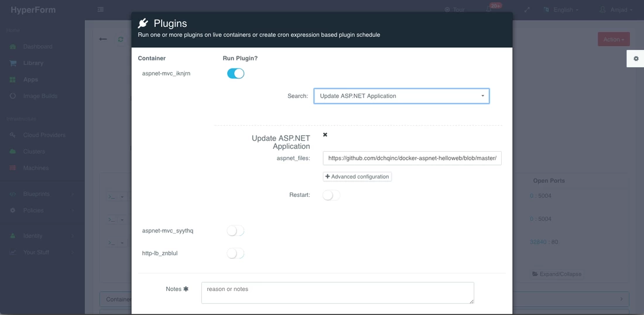Click the Apps grid icon
644x315 pixels.
[13, 80]
